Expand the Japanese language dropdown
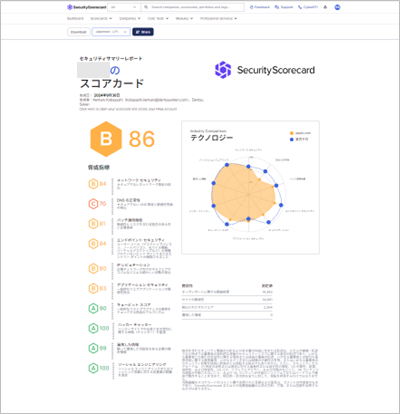 coord(111,32)
